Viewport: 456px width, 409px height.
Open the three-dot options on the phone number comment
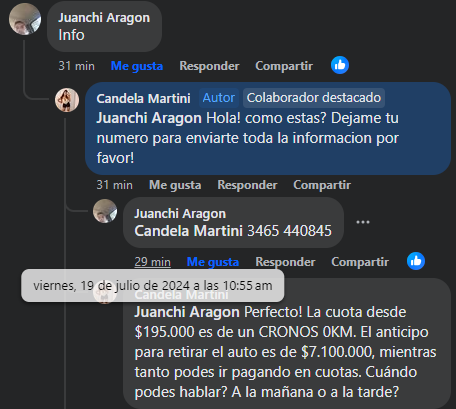pyautogui.click(x=363, y=222)
